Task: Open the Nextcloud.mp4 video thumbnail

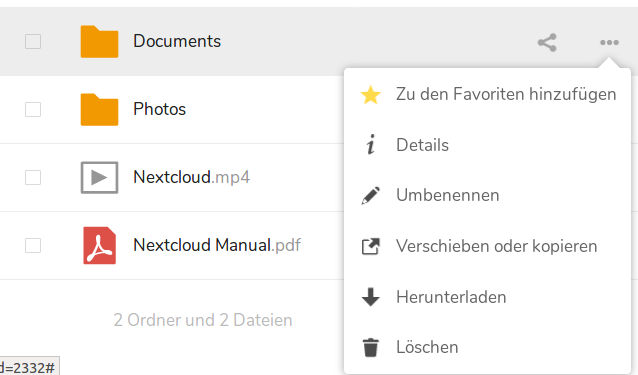Action: pos(99,177)
